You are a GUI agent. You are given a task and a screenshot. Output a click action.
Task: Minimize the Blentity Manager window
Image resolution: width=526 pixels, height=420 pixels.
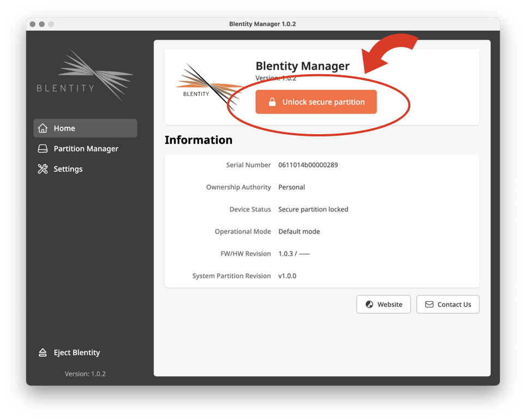pyautogui.click(x=42, y=24)
